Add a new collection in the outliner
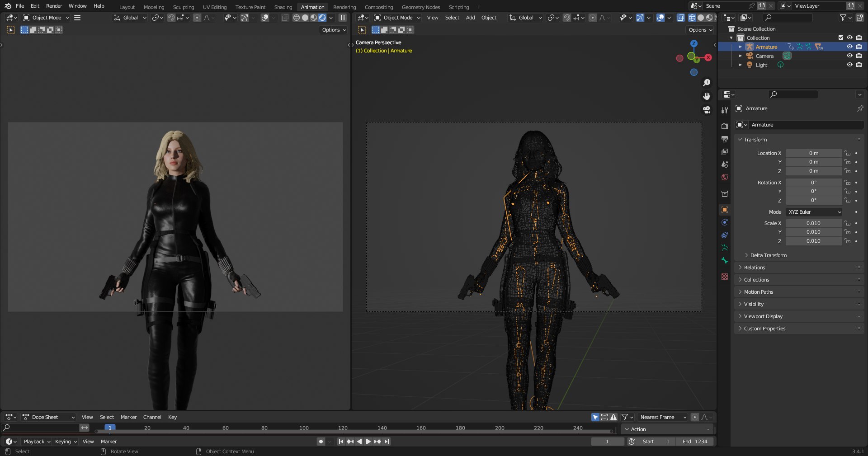The height and width of the screenshot is (456, 868). point(859,18)
